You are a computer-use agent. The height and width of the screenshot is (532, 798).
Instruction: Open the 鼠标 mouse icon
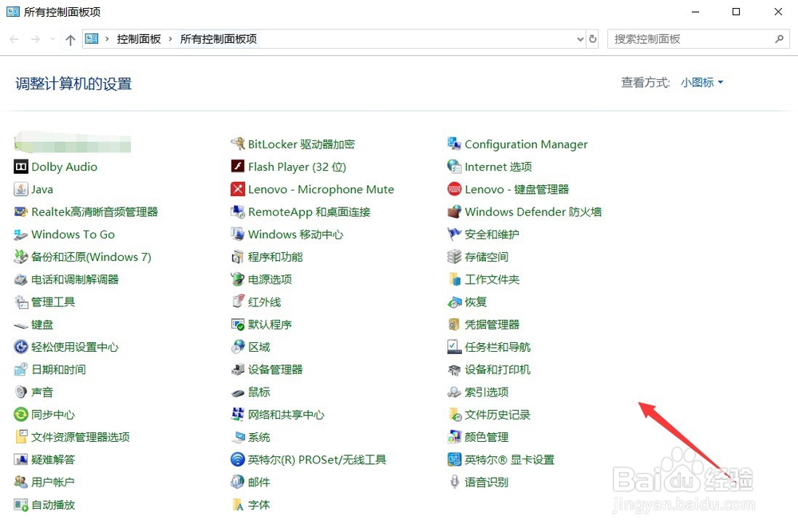[x=238, y=392]
